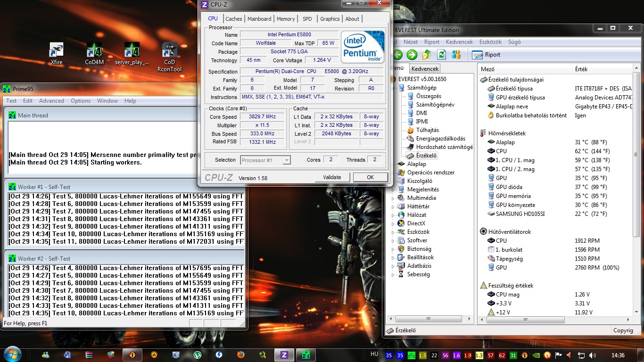Expand the Háttértár tree node

click(x=393, y=206)
